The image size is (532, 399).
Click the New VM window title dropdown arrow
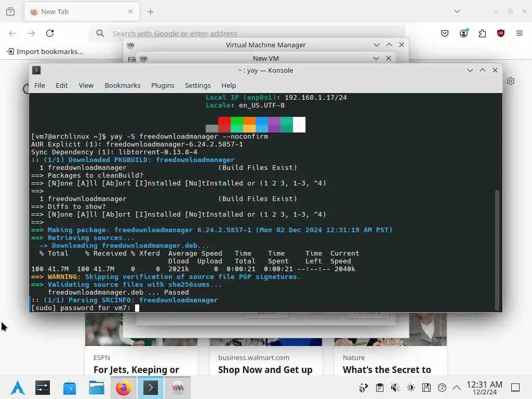[x=376, y=58]
